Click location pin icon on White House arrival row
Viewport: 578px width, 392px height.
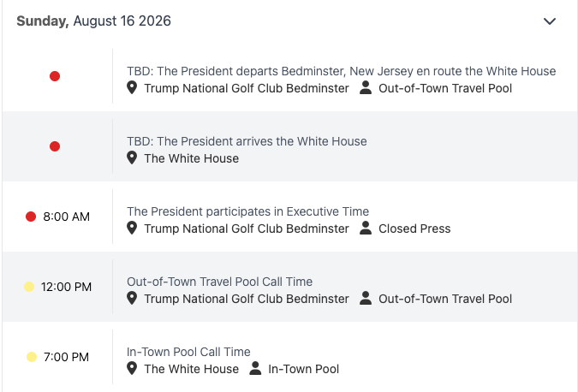click(x=132, y=158)
